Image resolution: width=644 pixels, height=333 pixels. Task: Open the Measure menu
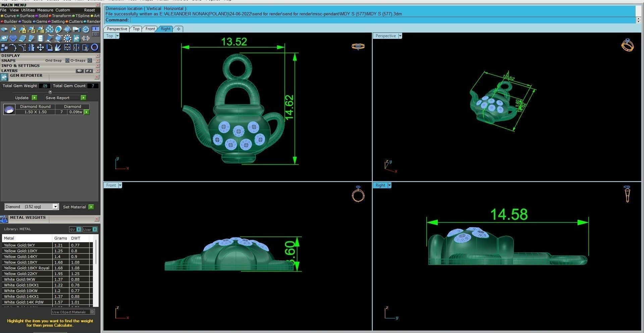45,10
